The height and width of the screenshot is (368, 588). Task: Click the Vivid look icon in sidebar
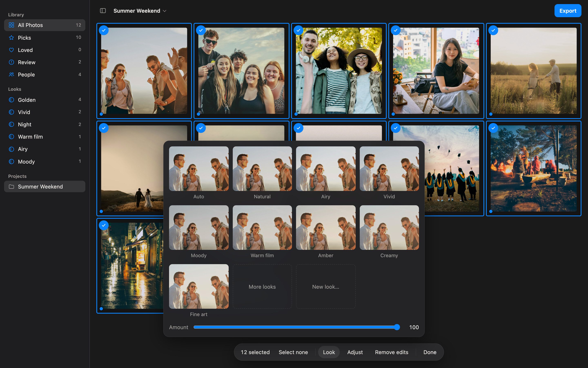pos(11,112)
